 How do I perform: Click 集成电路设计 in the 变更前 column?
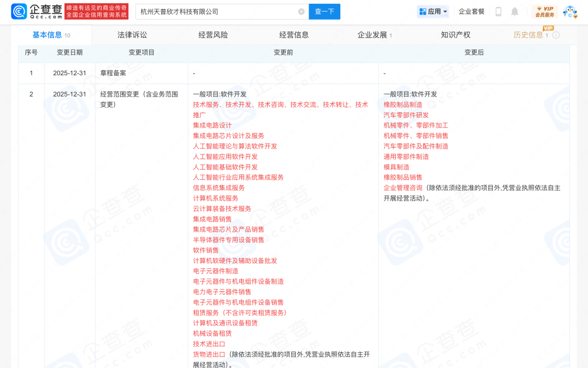212,125
